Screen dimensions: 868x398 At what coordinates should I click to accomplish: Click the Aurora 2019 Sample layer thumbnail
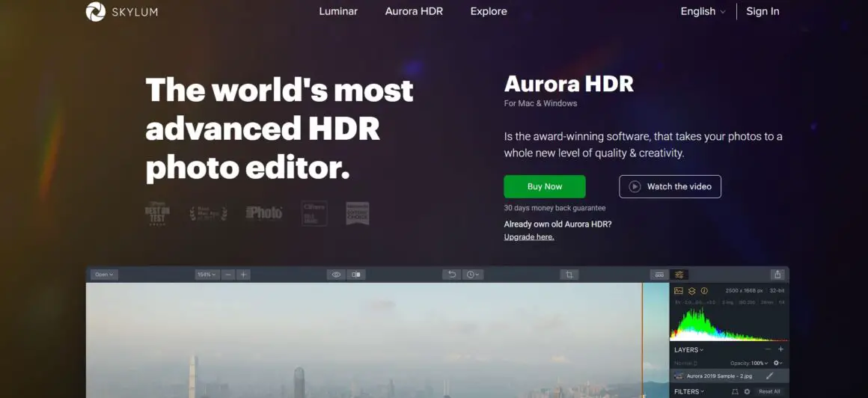click(678, 376)
